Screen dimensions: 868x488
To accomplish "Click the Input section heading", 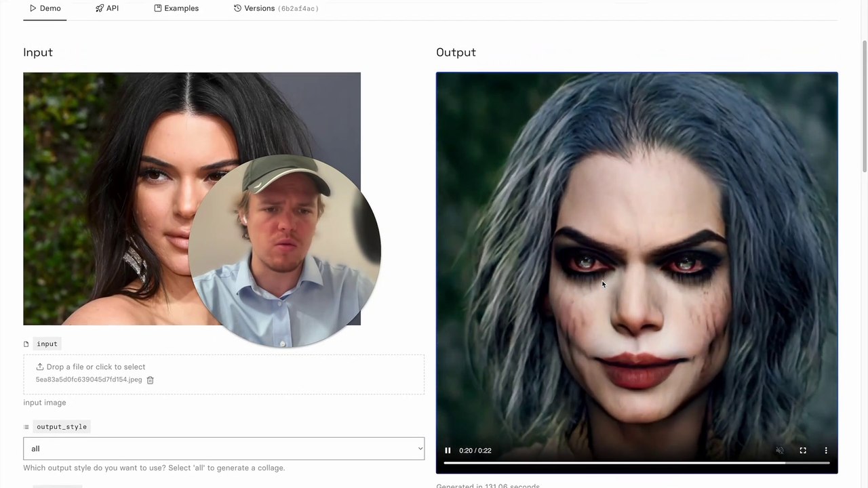I will click(x=38, y=52).
